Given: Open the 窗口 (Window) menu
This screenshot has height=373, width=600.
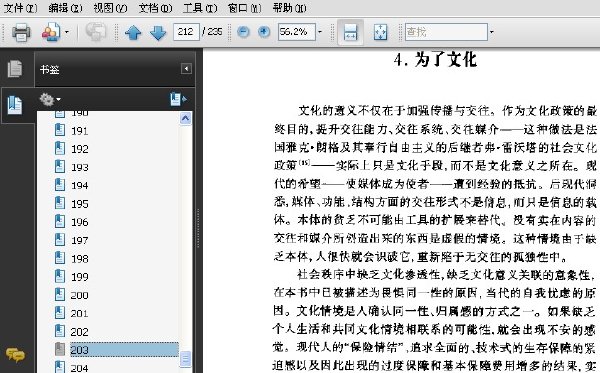Looking at the screenshot, I should point(245,8).
